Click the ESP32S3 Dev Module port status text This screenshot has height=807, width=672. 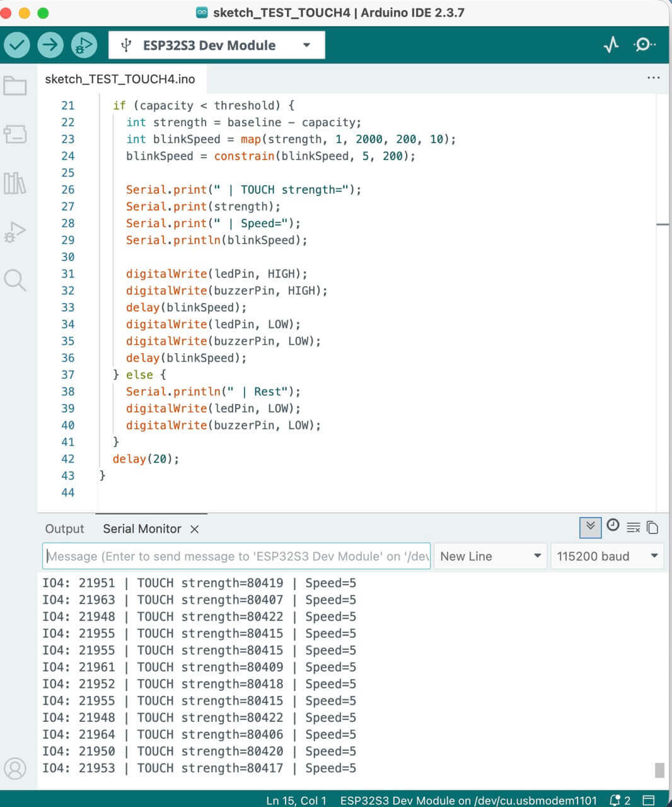point(468,800)
